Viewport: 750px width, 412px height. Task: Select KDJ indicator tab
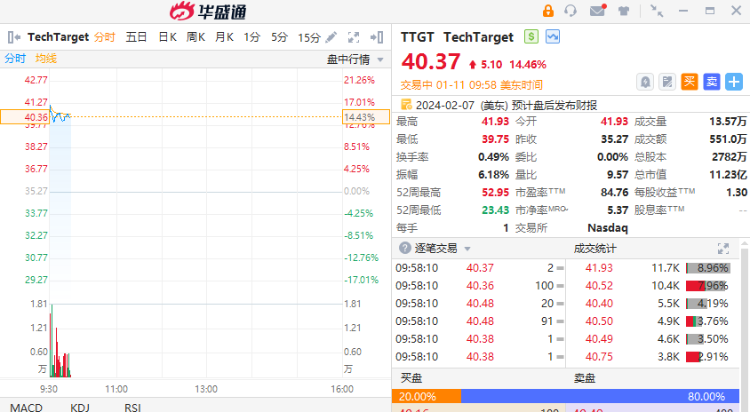(80, 407)
